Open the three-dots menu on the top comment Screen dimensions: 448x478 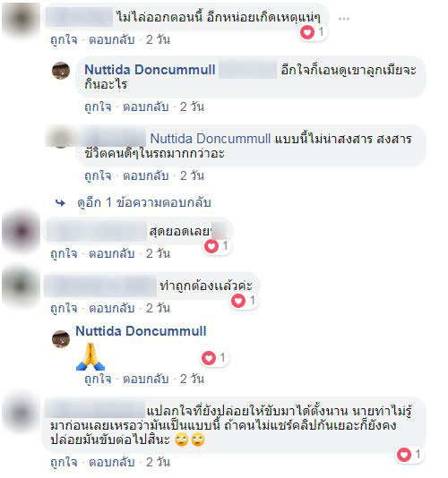[344, 19]
